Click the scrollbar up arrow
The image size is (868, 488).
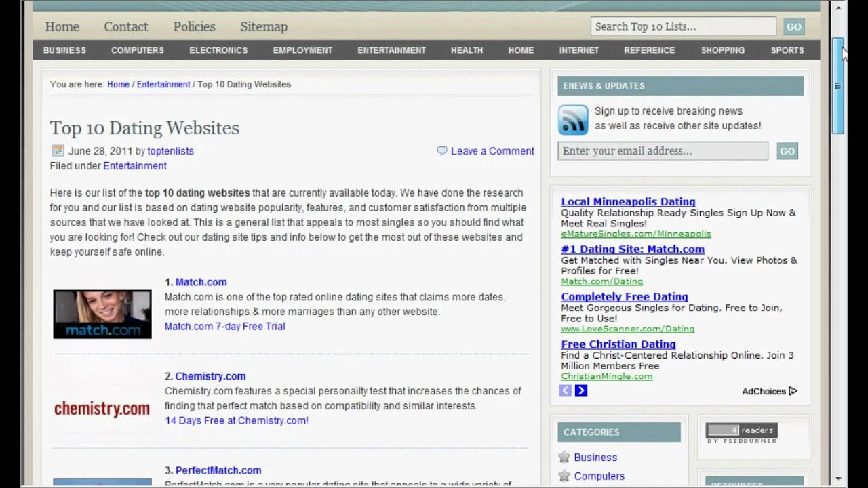coord(838,7)
